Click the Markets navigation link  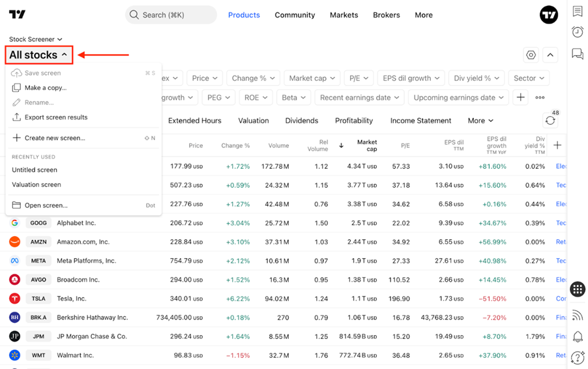[x=344, y=15]
